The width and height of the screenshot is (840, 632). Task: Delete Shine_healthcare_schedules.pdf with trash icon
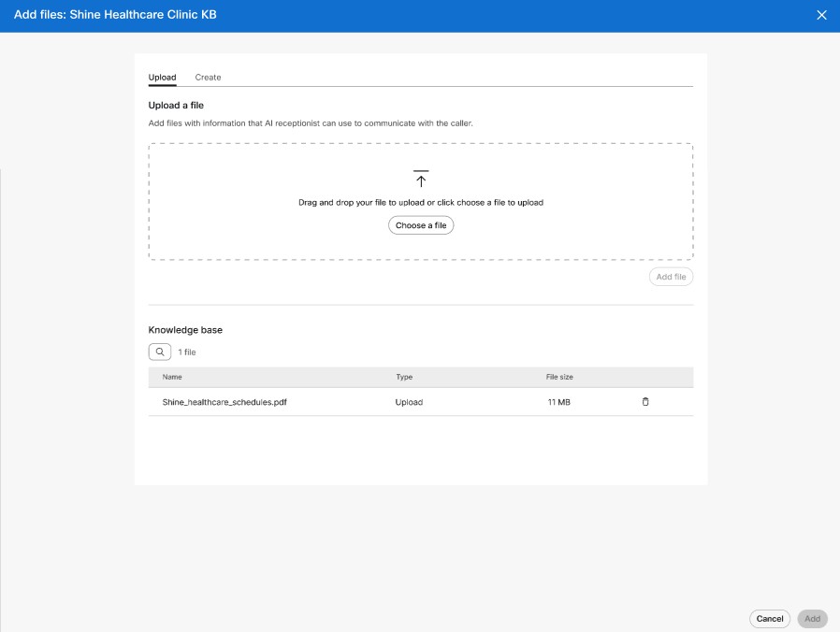(645, 402)
